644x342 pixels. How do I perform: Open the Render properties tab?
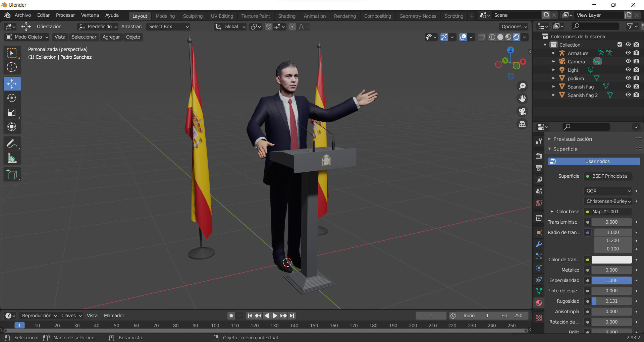[539, 156]
